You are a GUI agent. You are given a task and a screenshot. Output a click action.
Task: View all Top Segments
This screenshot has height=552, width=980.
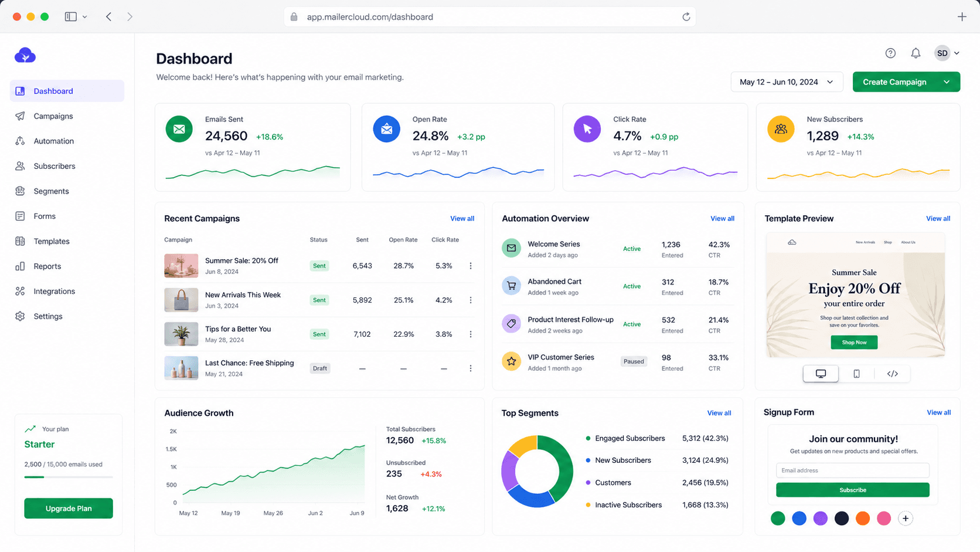click(x=719, y=413)
